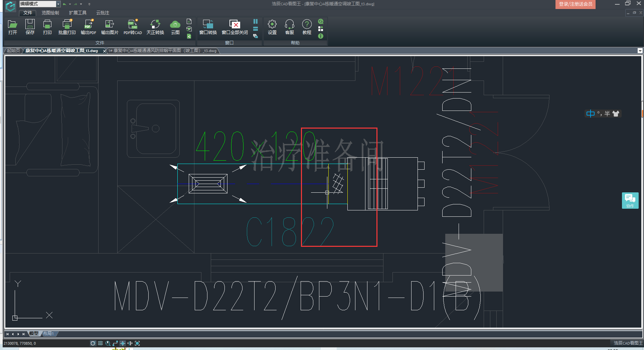644x350 pixels.
Task: Switch to the 览图绘制 ribbon tab
Action: (50, 13)
